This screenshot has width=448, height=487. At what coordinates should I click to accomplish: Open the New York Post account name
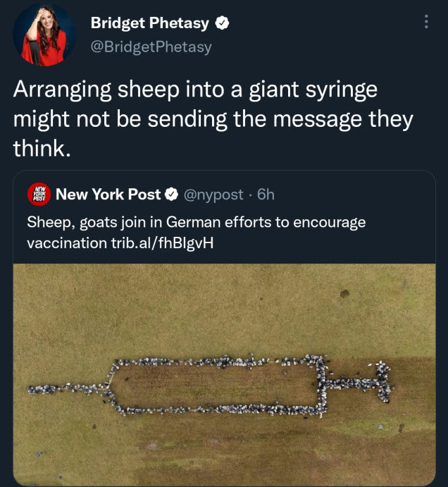click(x=108, y=195)
